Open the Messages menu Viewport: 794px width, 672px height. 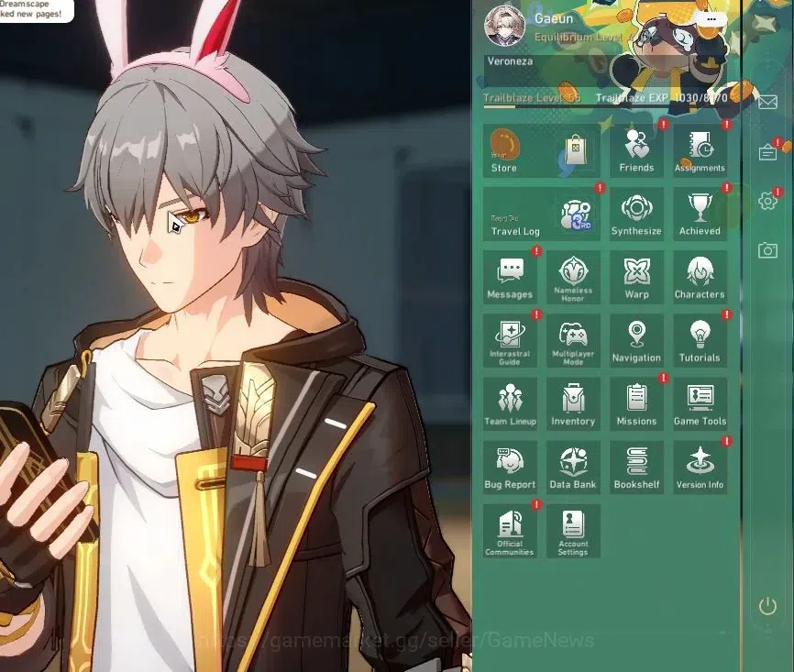[510, 277]
